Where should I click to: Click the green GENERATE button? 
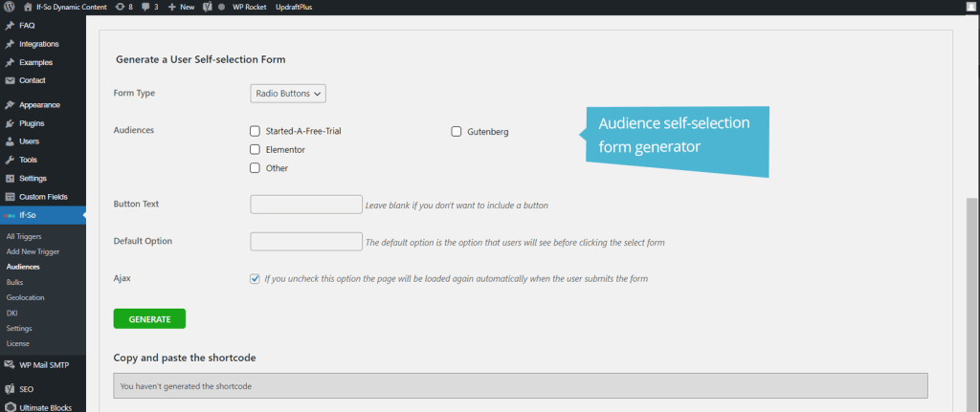coord(149,319)
